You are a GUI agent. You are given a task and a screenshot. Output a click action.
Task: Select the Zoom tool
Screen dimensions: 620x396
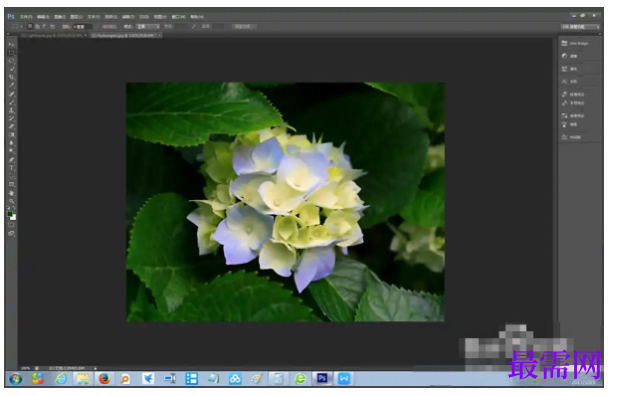[11, 201]
